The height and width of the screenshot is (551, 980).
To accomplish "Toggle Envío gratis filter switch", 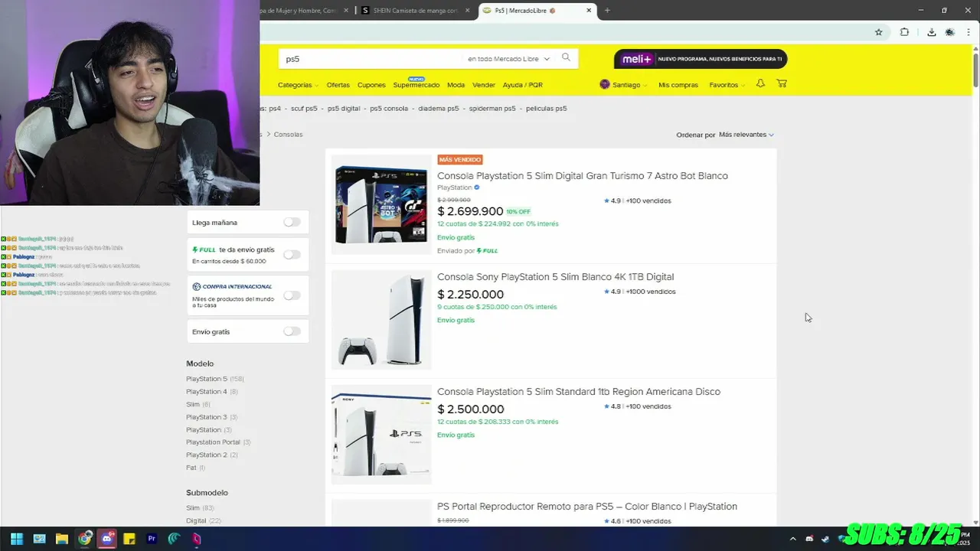I will pyautogui.click(x=292, y=331).
